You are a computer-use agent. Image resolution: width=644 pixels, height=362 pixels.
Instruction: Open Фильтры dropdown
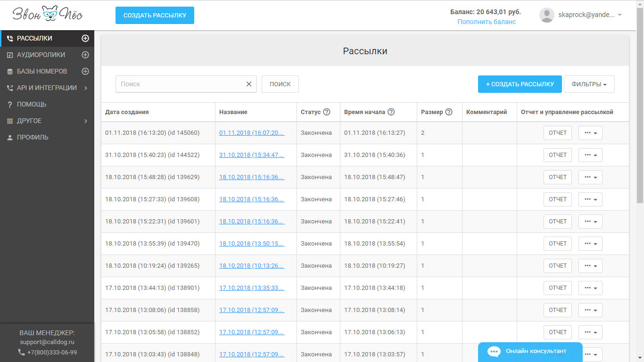[x=589, y=84]
